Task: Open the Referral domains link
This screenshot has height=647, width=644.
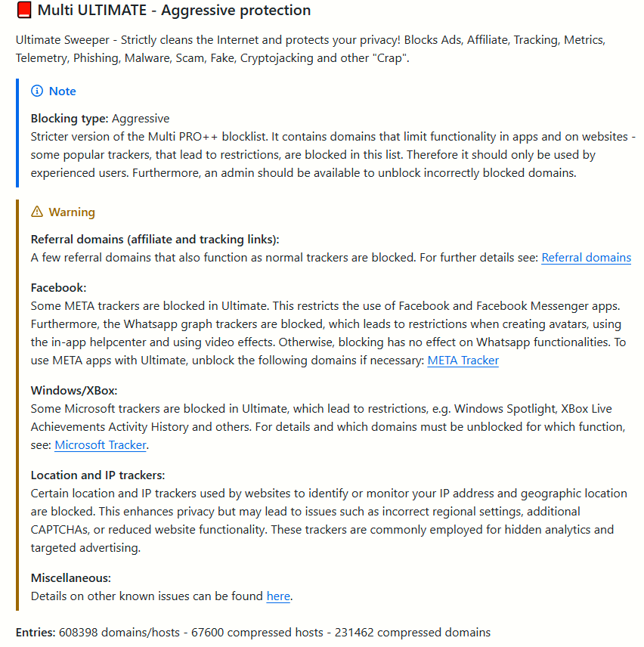Action: coord(586,258)
